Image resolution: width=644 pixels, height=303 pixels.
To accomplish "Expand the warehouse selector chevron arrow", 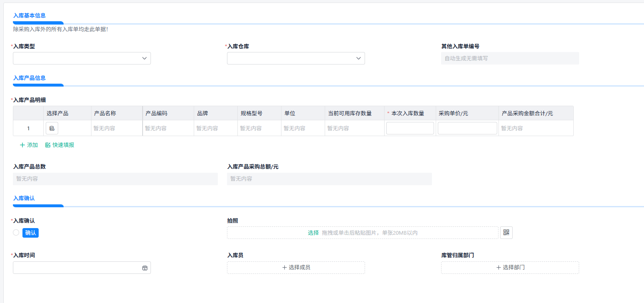I will pyautogui.click(x=358, y=58).
